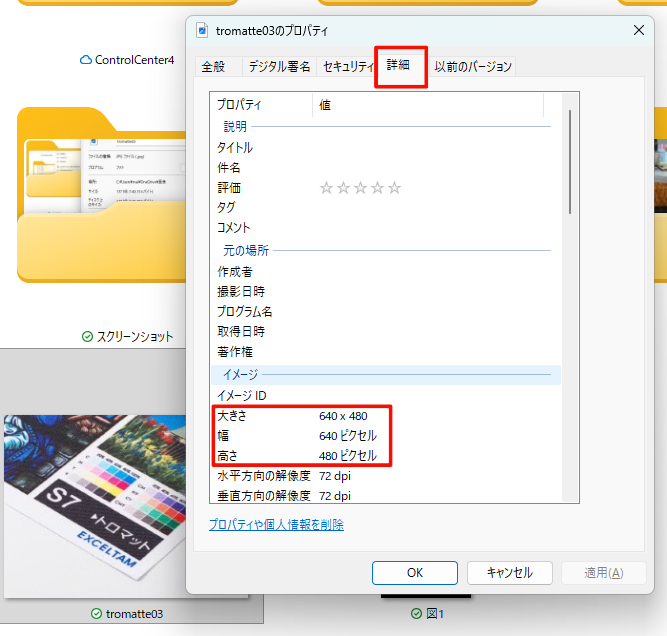Set rating to one star
The width and height of the screenshot is (667, 636).
pyautogui.click(x=326, y=188)
